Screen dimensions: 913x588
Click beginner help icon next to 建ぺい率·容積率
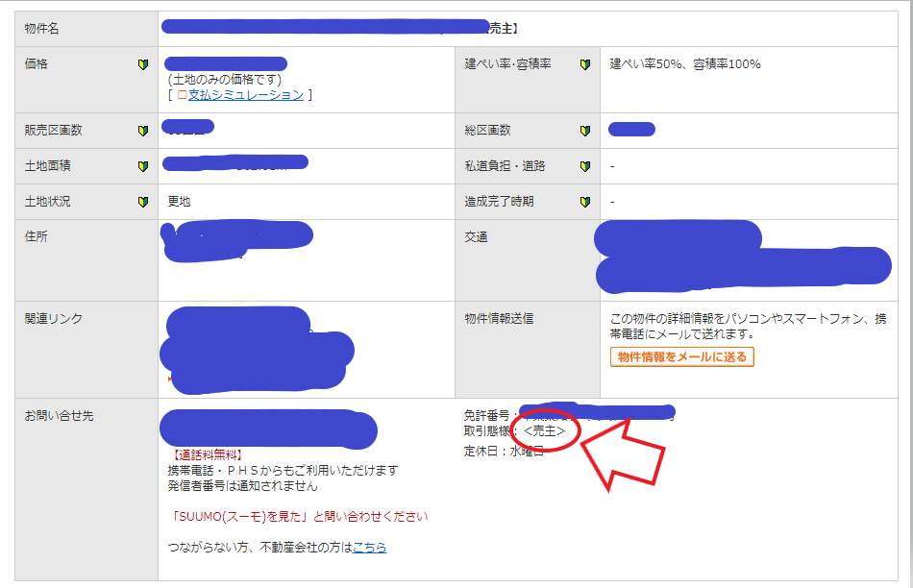click(585, 64)
